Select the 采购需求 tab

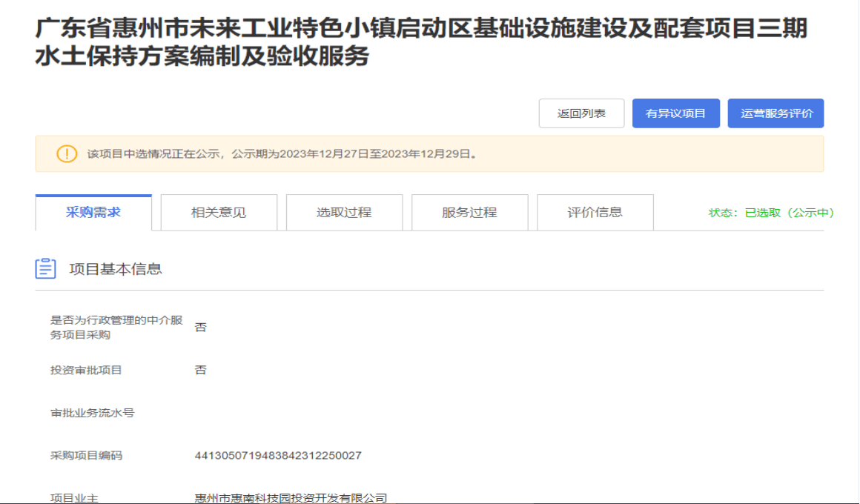[x=93, y=213]
